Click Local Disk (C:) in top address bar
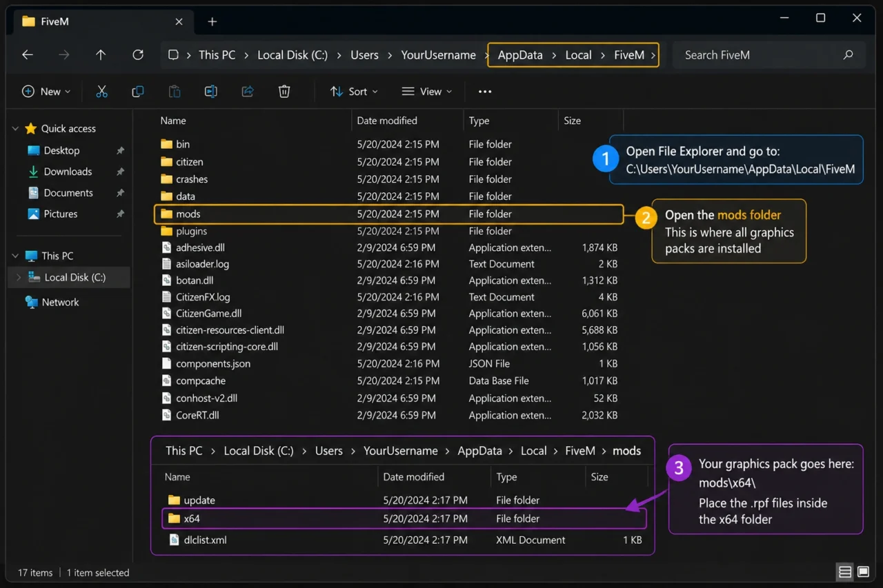 coord(292,55)
